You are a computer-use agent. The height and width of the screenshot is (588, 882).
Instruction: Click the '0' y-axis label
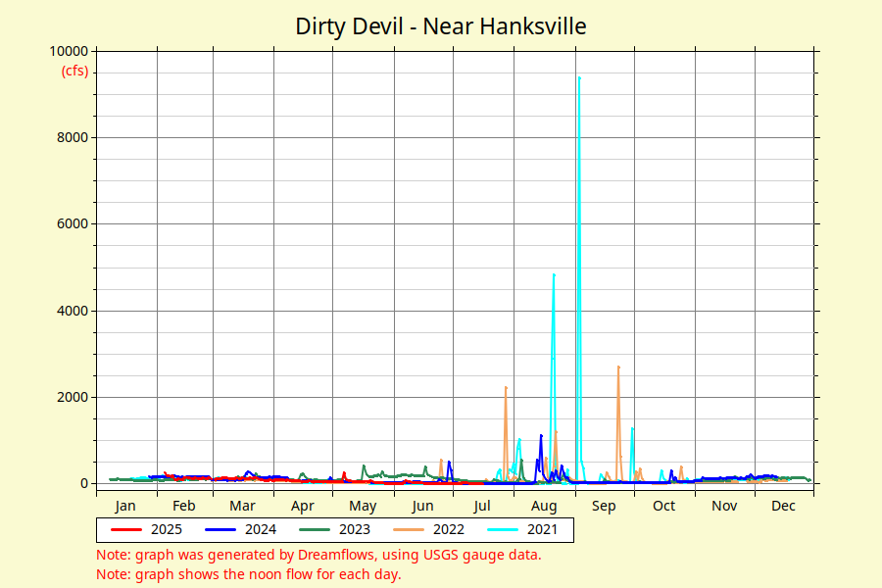tap(84, 484)
